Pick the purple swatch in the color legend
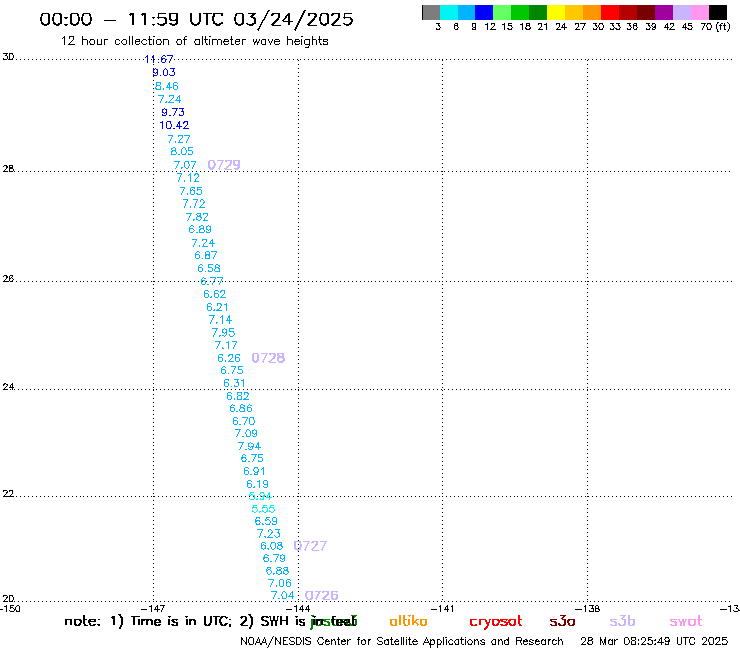This screenshot has height=650, width=740. tap(664, 12)
